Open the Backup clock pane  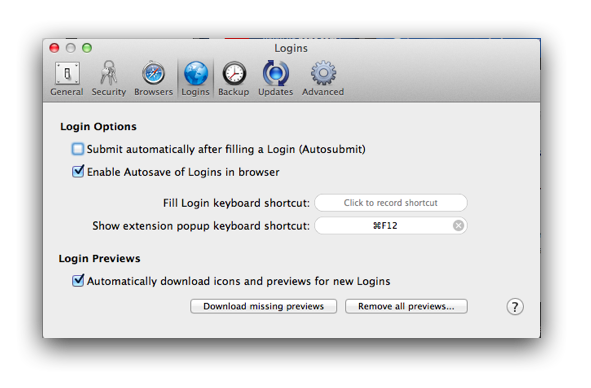[234, 78]
